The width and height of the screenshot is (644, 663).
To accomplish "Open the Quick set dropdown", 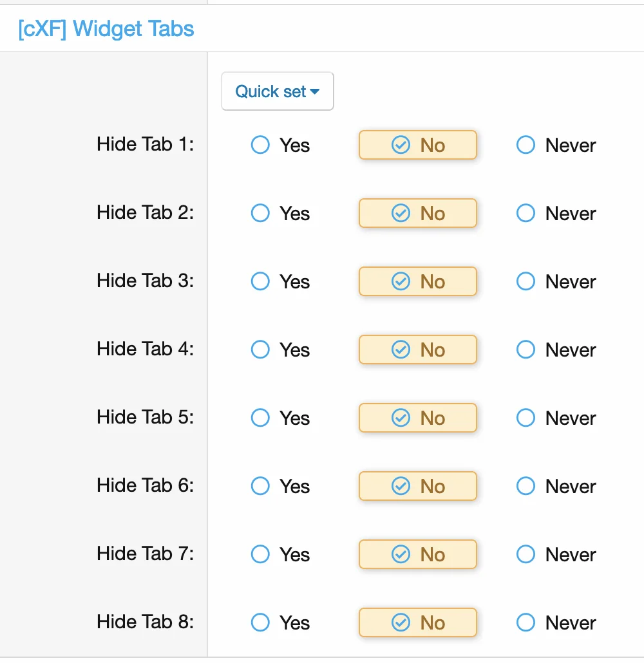I will pyautogui.click(x=277, y=91).
